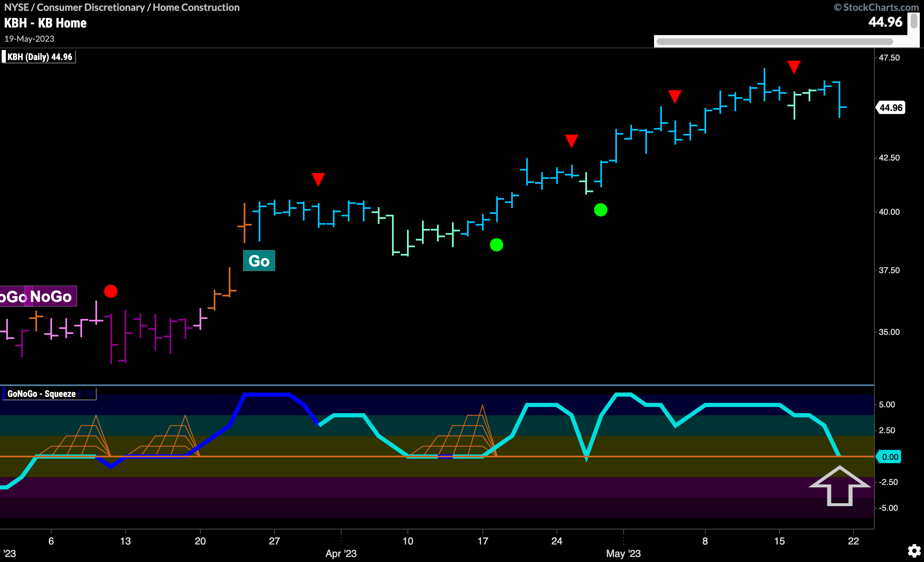This screenshot has height=562, width=924.
Task: Click the KBH - KB Home title
Action: click(x=45, y=23)
